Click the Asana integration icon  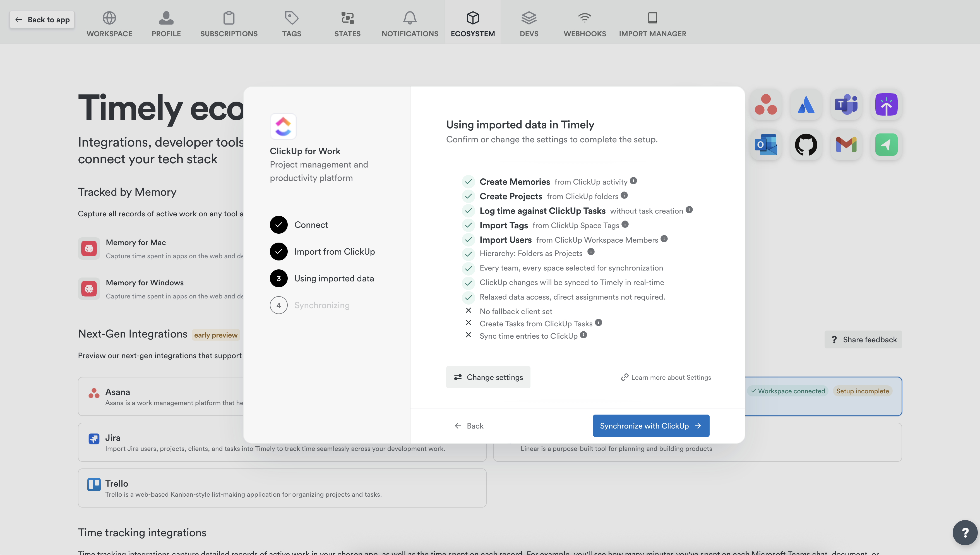point(766,105)
